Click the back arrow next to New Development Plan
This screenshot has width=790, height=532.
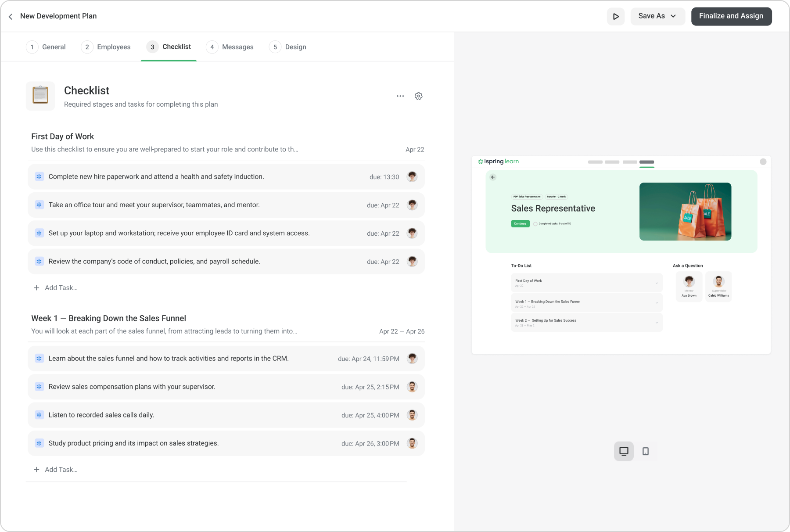(11, 16)
